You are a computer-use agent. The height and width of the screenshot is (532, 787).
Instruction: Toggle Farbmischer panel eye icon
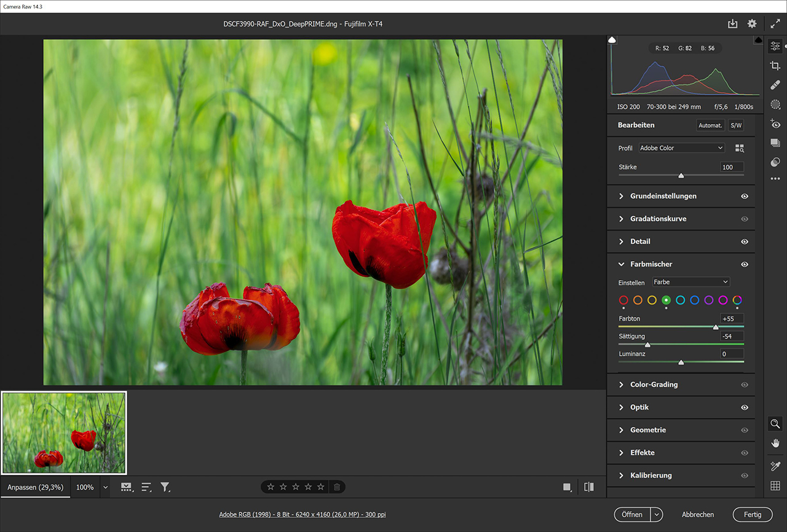click(x=745, y=264)
